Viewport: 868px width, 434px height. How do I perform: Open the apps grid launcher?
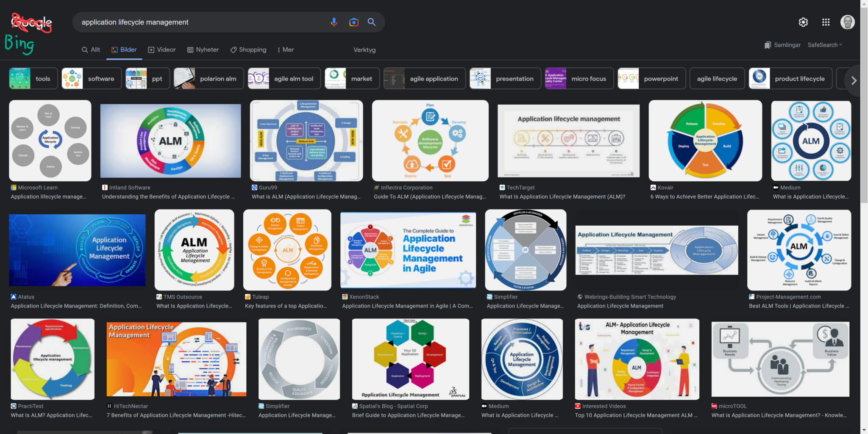pyautogui.click(x=825, y=22)
